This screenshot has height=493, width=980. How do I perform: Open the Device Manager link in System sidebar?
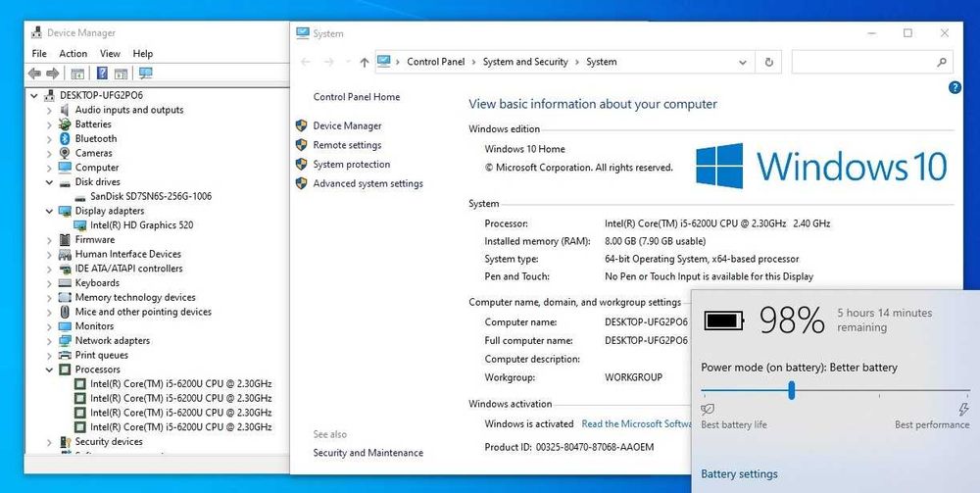(347, 125)
